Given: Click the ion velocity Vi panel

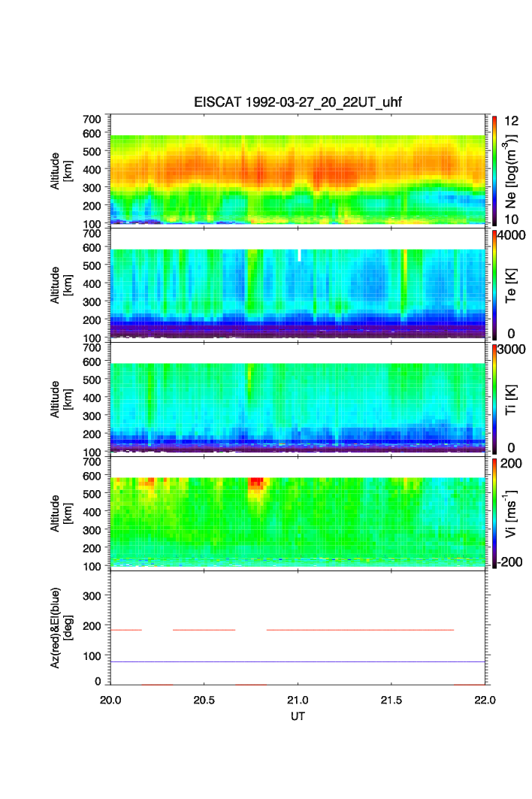Looking at the screenshot, I should coord(298,513).
